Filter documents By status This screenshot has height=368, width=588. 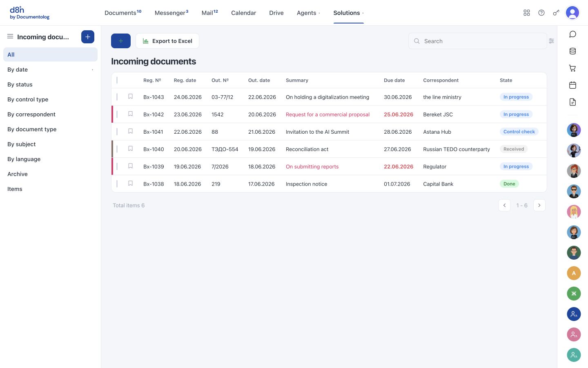point(50,84)
